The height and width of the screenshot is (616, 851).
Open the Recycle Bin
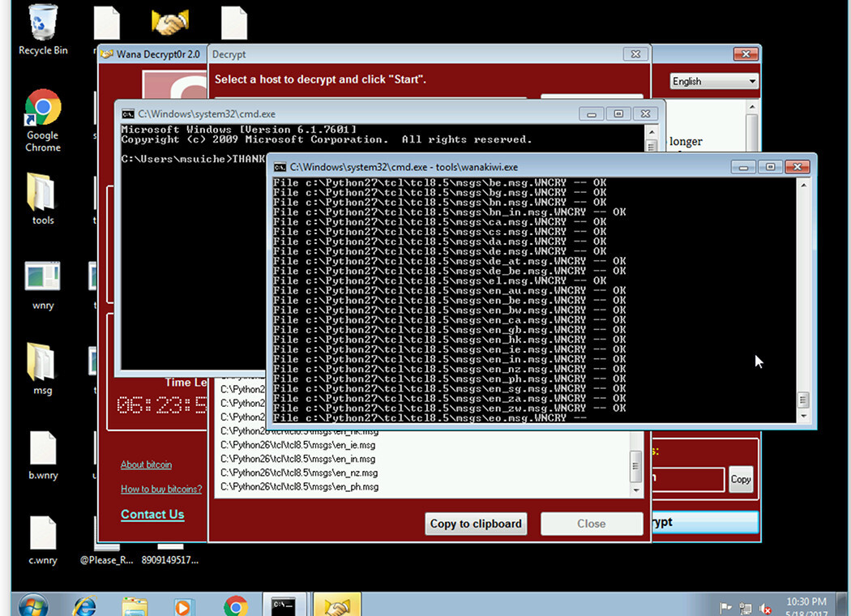tap(41, 20)
